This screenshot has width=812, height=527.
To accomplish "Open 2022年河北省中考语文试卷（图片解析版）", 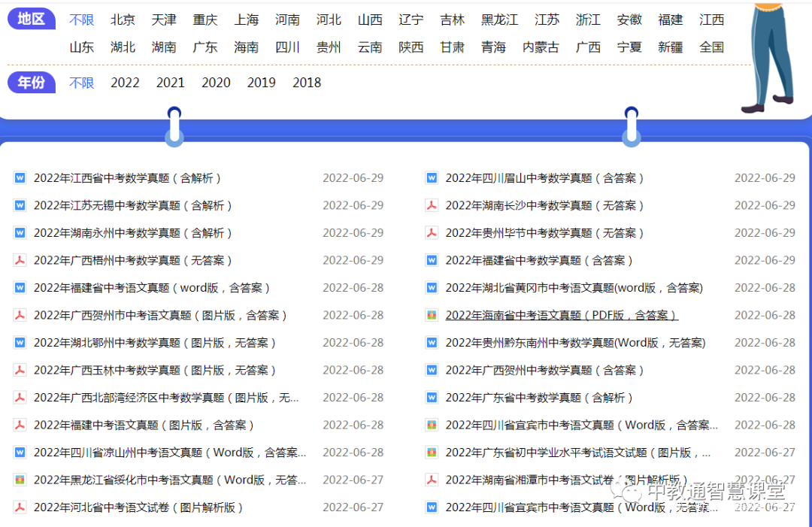I will (139, 507).
